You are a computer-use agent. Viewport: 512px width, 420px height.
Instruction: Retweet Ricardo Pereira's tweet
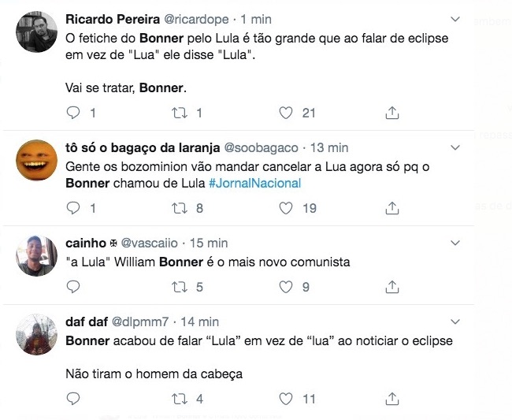point(179,113)
